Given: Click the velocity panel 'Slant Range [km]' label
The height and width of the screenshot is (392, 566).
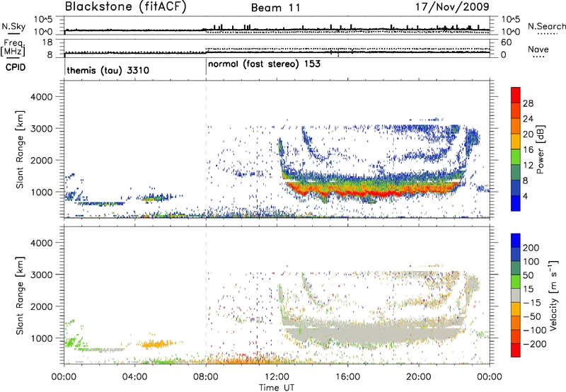Looking at the screenshot, I should click(x=20, y=295).
